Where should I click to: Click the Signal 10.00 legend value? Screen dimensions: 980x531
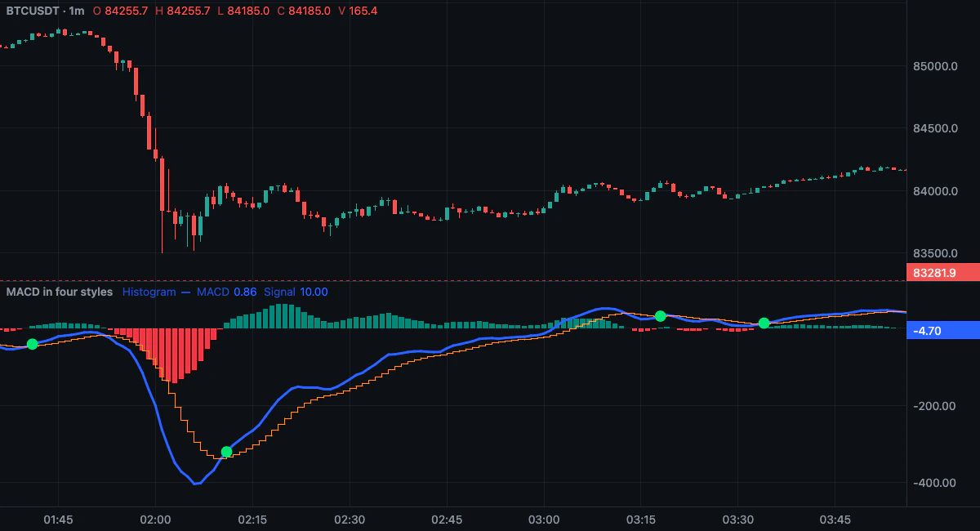(296, 292)
